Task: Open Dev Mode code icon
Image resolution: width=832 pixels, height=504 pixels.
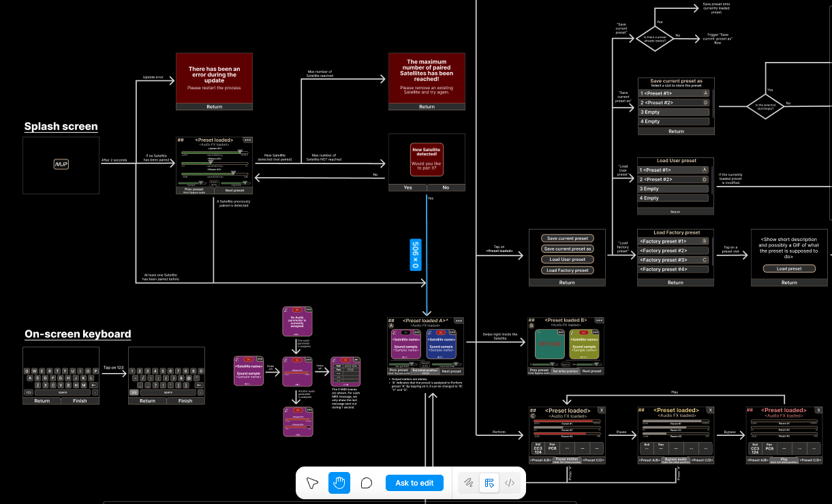Action: coord(509,483)
